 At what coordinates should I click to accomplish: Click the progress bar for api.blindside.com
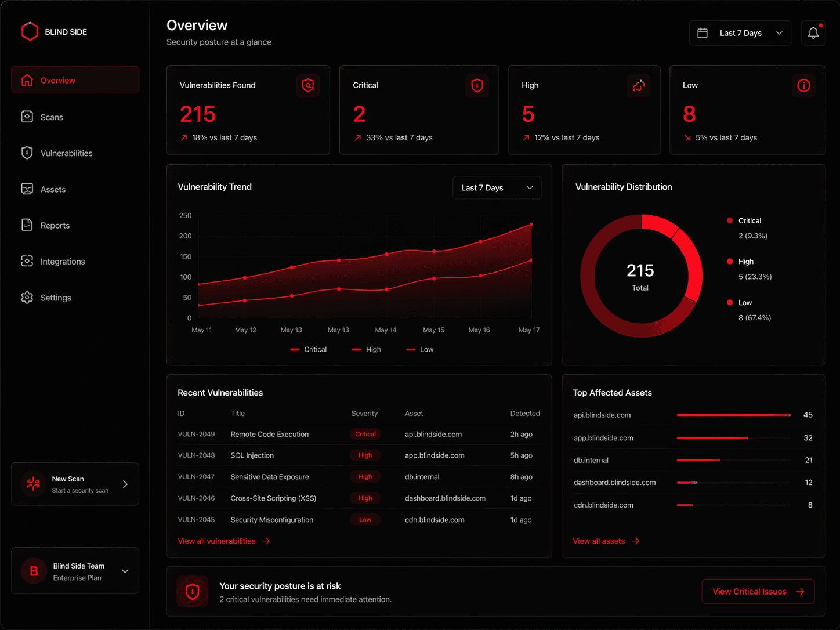pyautogui.click(x=733, y=415)
